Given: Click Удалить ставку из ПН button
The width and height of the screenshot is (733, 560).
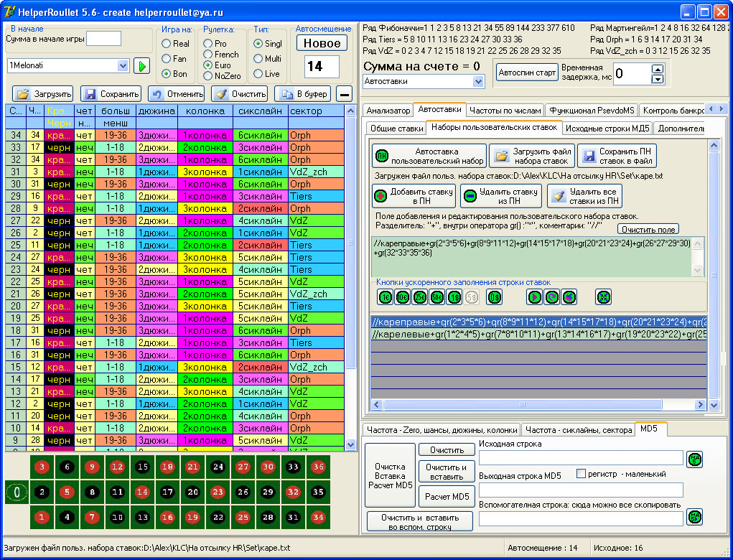Looking at the screenshot, I should tap(502, 196).
